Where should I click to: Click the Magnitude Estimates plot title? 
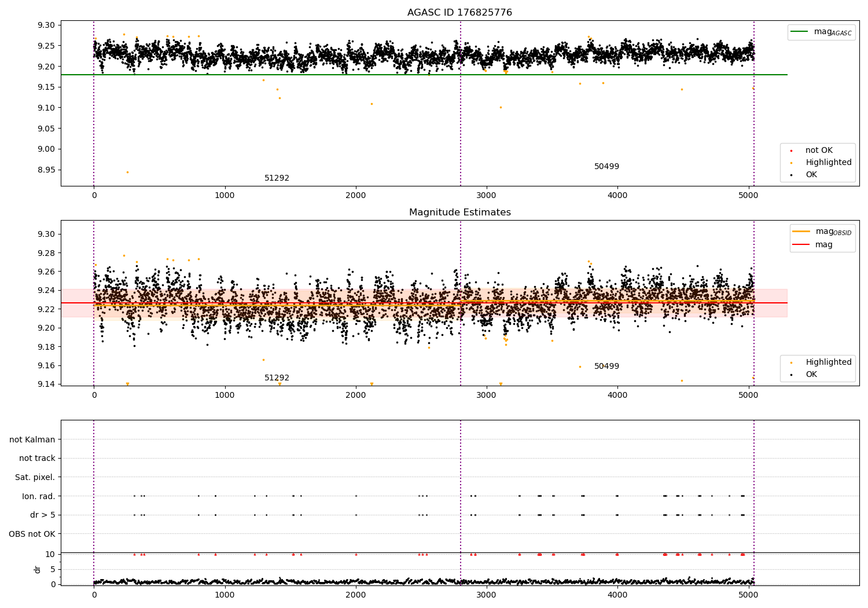[459, 213]
